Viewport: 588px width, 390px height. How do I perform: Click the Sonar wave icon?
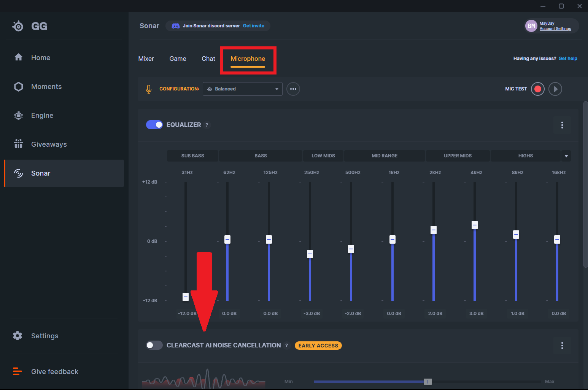(x=18, y=173)
